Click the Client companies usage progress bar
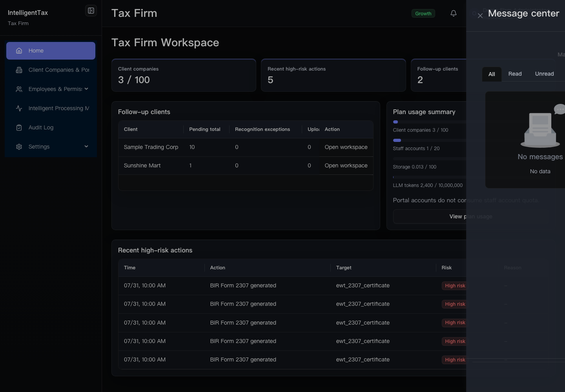565x392 pixels. point(430,122)
